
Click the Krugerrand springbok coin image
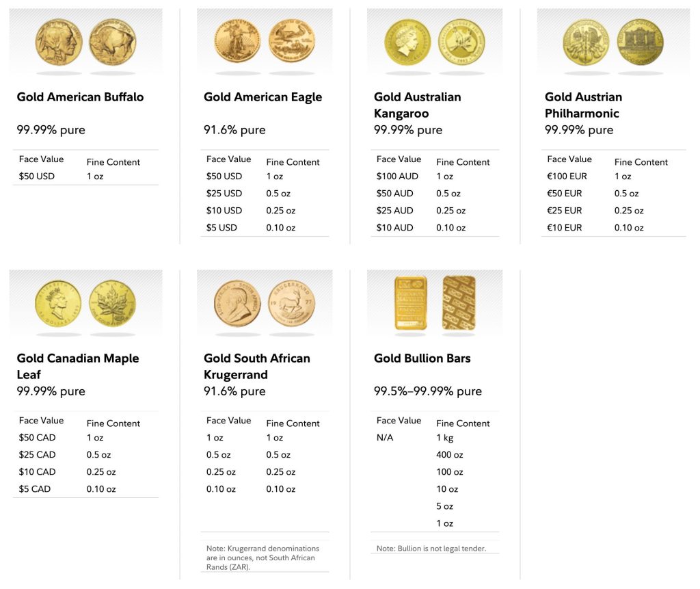[x=291, y=304]
